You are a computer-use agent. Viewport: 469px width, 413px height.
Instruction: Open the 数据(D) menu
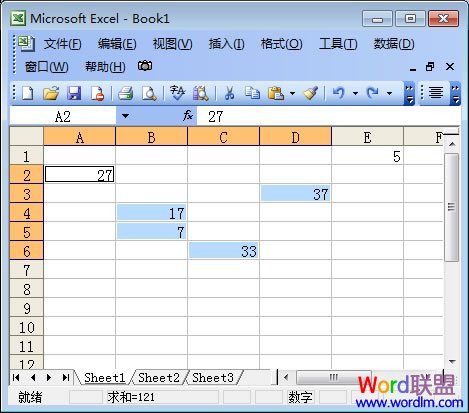coord(394,44)
